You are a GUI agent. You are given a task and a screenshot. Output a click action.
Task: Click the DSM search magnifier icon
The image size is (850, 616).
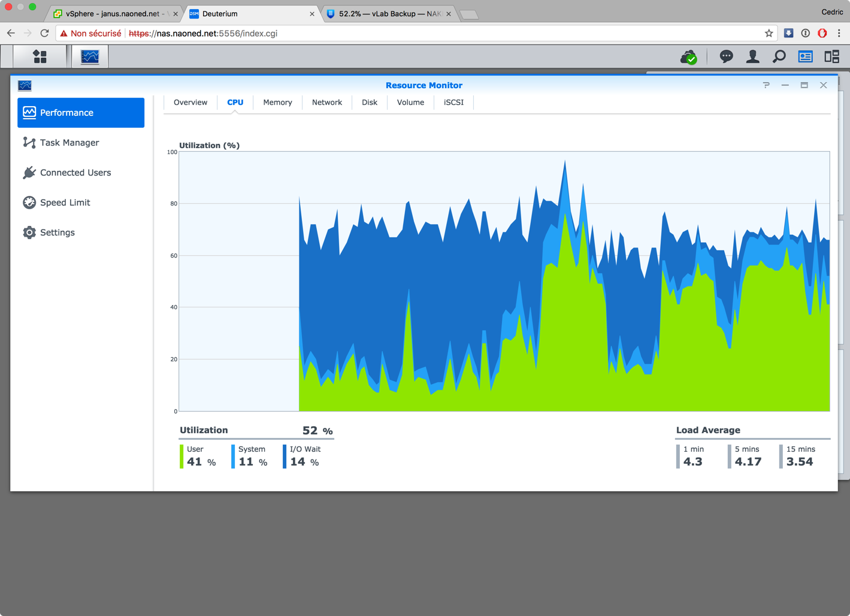pos(779,56)
